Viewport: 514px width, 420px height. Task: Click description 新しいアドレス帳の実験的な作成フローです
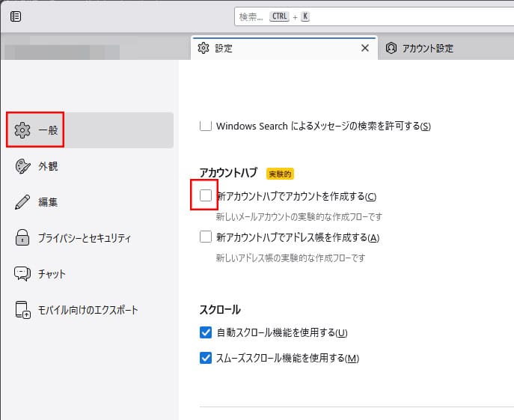coord(290,258)
